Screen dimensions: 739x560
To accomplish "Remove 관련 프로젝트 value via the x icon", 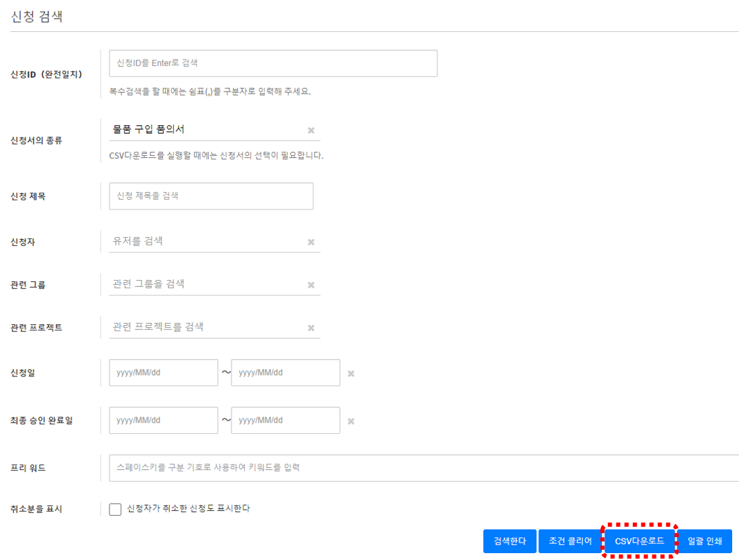I will (x=311, y=328).
